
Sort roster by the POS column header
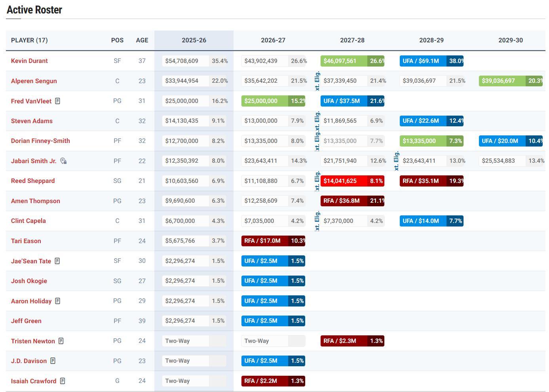(x=117, y=40)
